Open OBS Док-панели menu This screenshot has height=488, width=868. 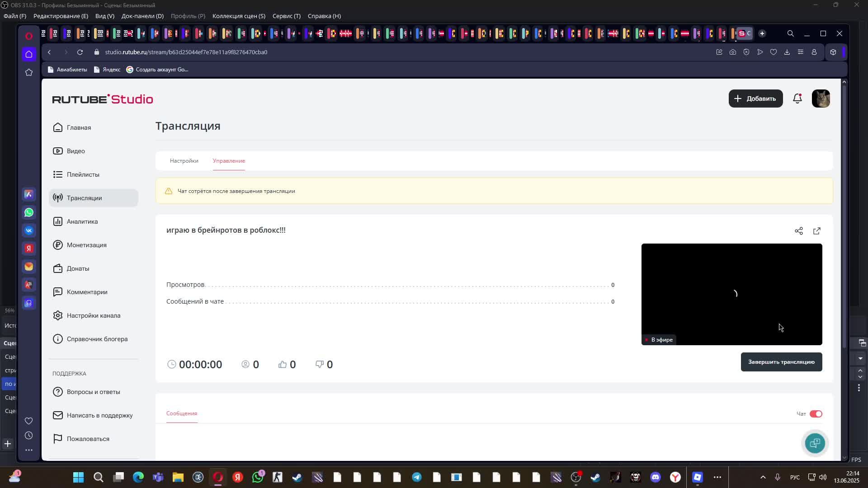coord(142,16)
